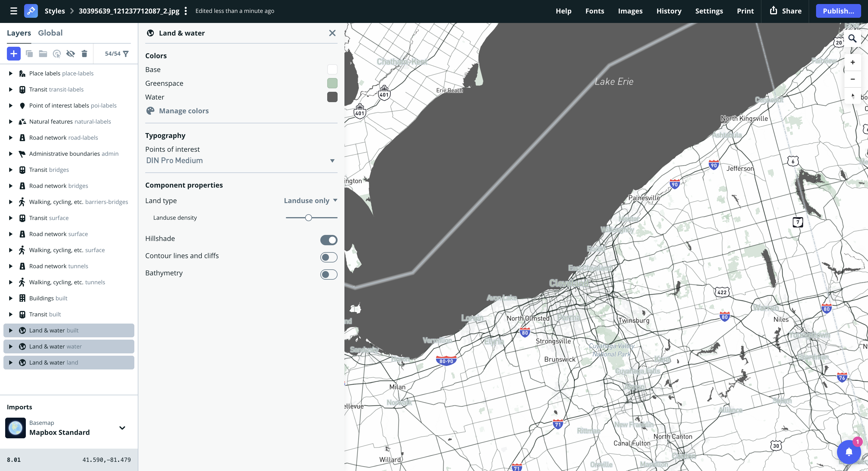This screenshot has height=471, width=868.
Task: Open the History menu
Action: [669, 11]
